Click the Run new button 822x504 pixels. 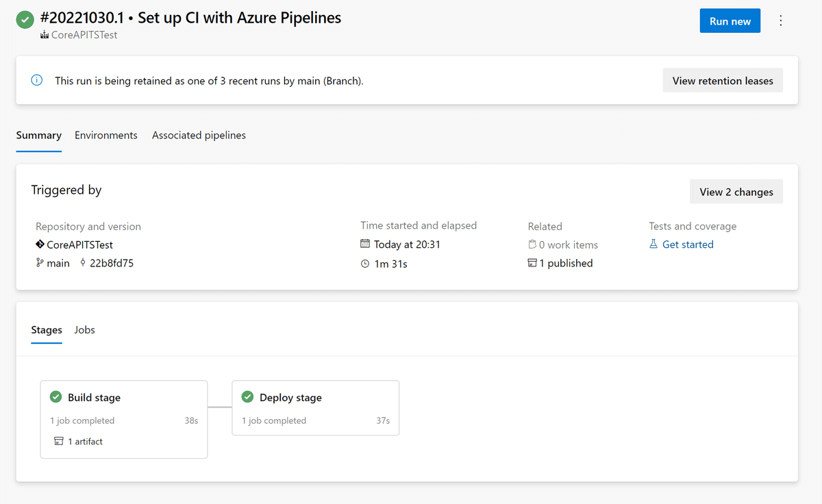(730, 21)
